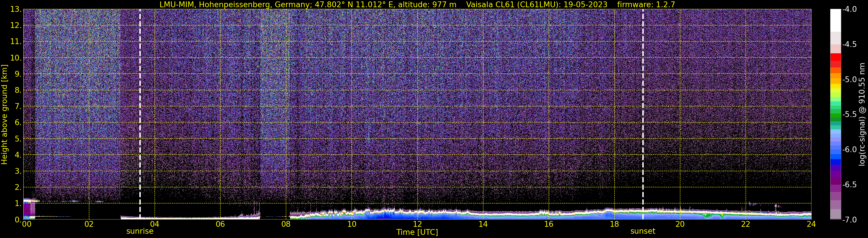The image size is (868, 238).
Task: Click the colorbar tick label '-6.0'
Action: (850, 150)
